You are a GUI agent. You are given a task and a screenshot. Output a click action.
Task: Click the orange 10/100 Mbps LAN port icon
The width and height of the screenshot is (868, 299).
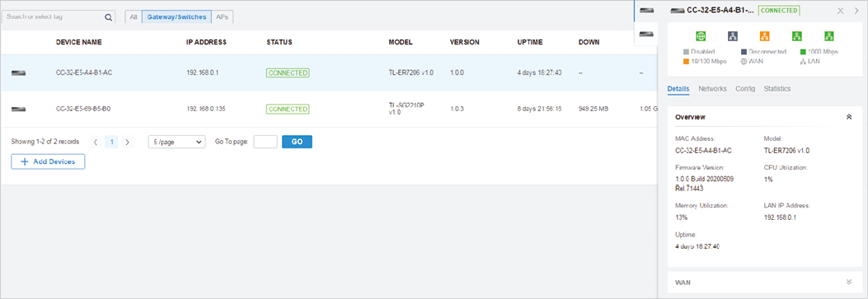[x=764, y=36]
